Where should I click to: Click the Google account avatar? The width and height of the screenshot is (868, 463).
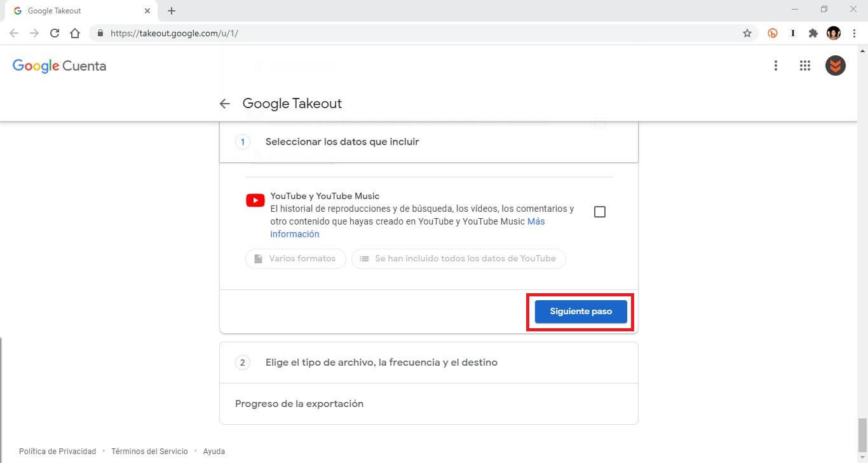pyautogui.click(x=836, y=66)
